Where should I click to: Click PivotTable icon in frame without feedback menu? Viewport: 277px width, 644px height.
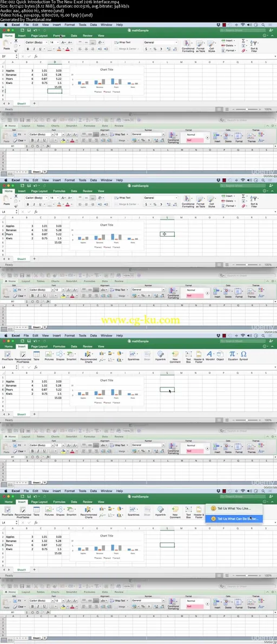tap(8, 355)
